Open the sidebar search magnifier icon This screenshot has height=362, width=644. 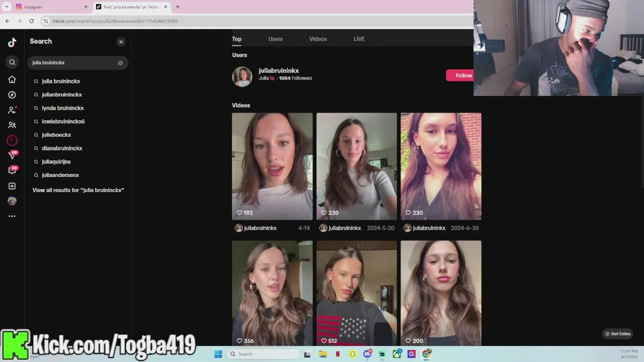tap(12, 62)
